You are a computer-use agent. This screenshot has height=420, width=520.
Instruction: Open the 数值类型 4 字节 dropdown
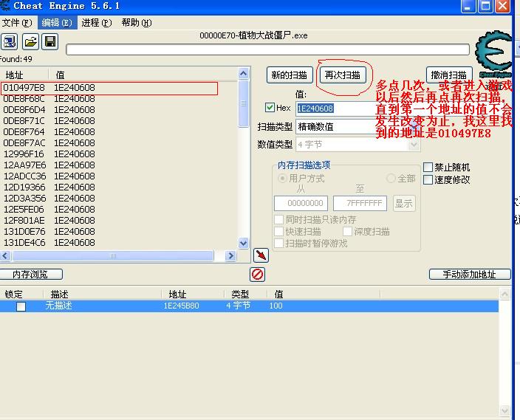pos(414,145)
